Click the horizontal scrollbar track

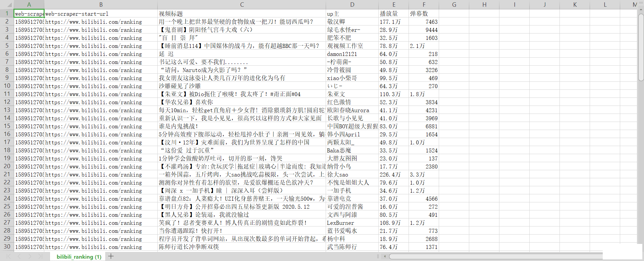click(496, 256)
